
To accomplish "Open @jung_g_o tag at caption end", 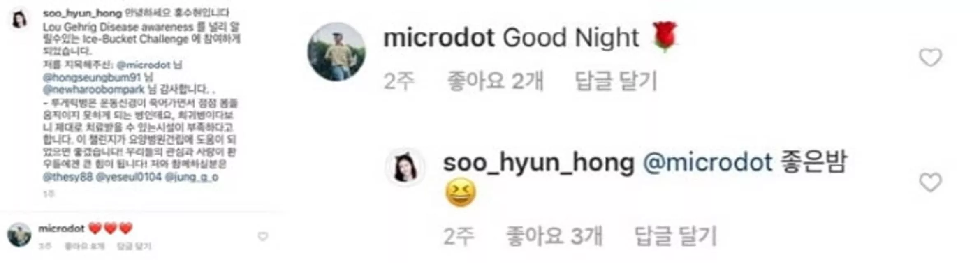I will coord(192,177).
